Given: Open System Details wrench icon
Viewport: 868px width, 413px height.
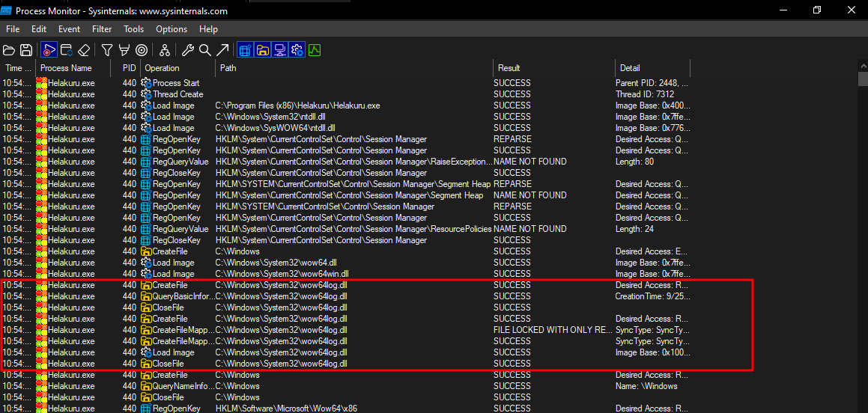Looking at the screenshot, I should 188,50.
